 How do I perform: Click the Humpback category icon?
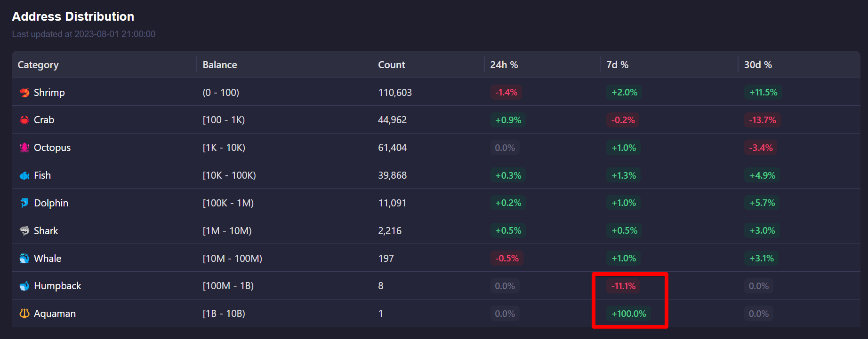tap(24, 286)
